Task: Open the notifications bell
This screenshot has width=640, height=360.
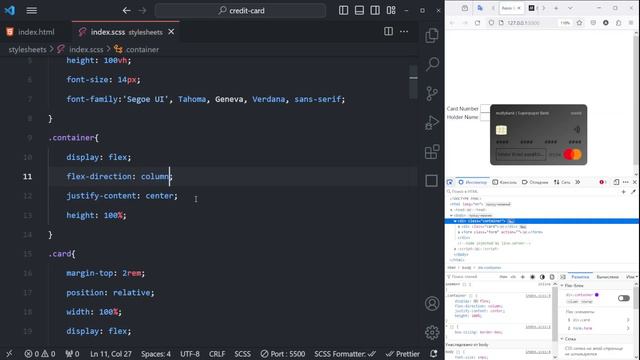Action: (433, 354)
